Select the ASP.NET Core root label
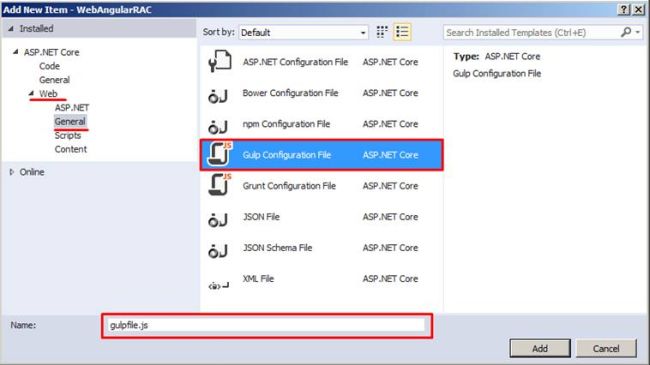 [51, 52]
